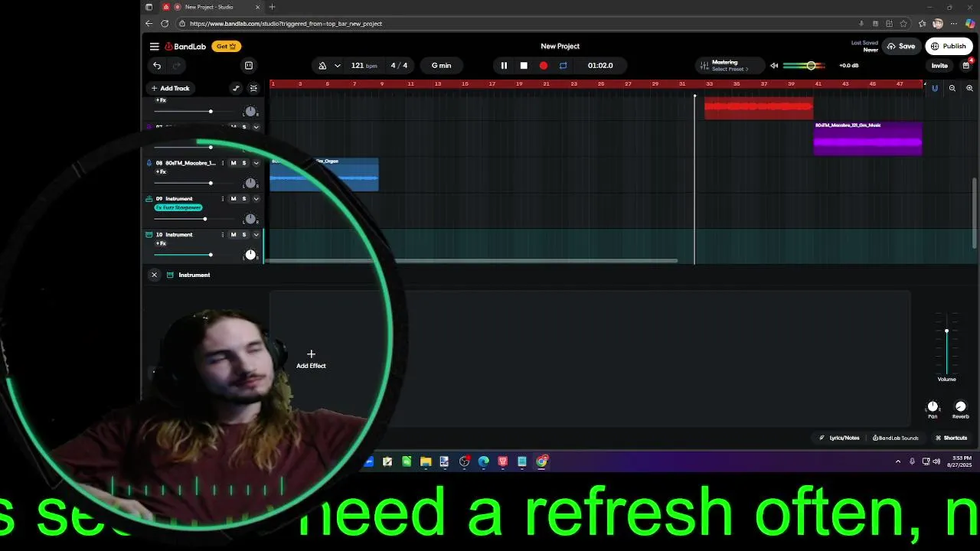Viewport: 980px width, 551px height.
Task: Solo track 09 Instrument
Action: [244, 199]
